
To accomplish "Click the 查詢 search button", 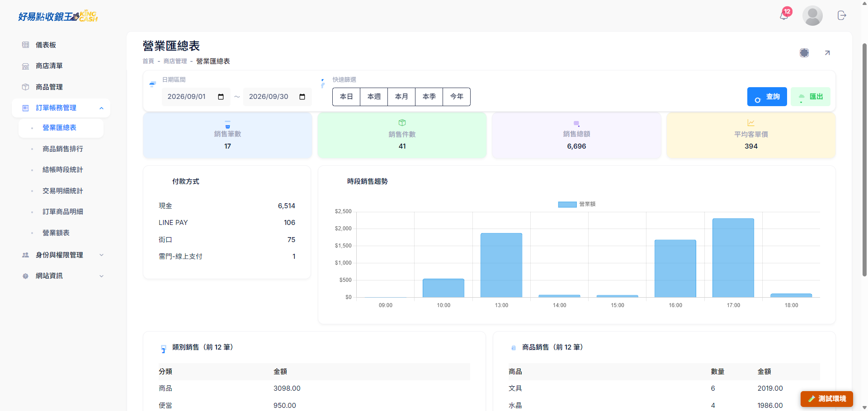I will [767, 97].
